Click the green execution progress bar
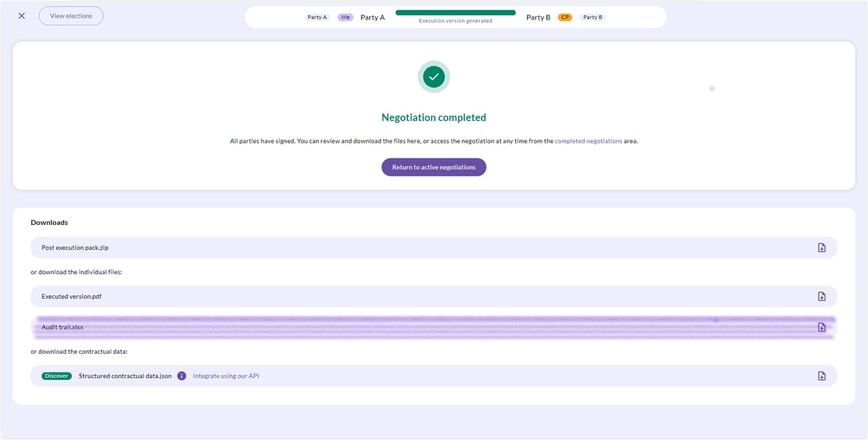 point(456,12)
